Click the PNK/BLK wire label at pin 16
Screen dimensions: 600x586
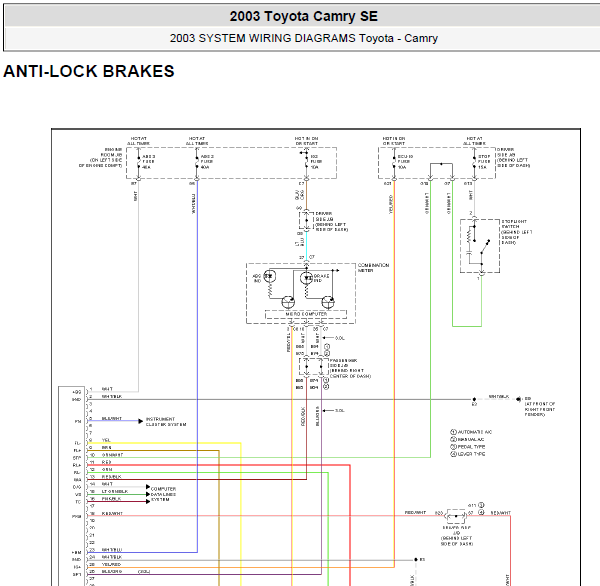(x=111, y=499)
